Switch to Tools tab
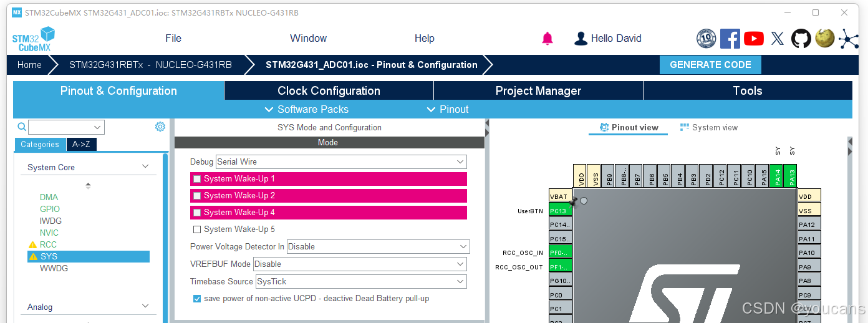Viewport: 868px width, 323px height. point(748,91)
